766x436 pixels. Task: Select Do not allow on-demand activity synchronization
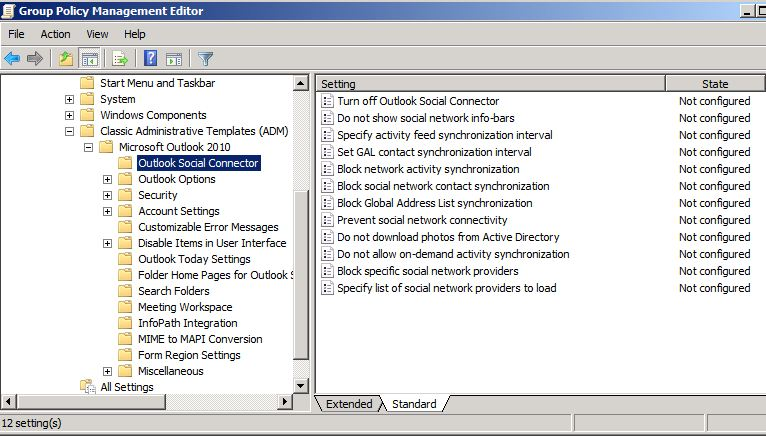(453, 254)
